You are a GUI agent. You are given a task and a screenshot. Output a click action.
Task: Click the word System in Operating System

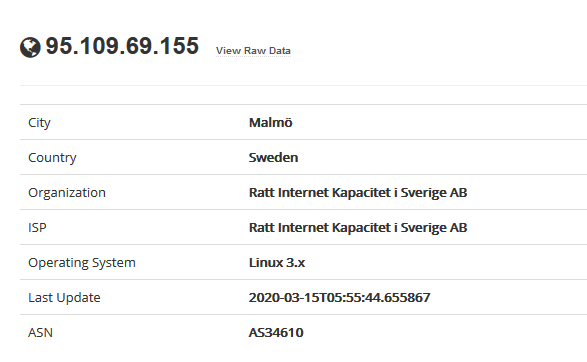tap(114, 263)
